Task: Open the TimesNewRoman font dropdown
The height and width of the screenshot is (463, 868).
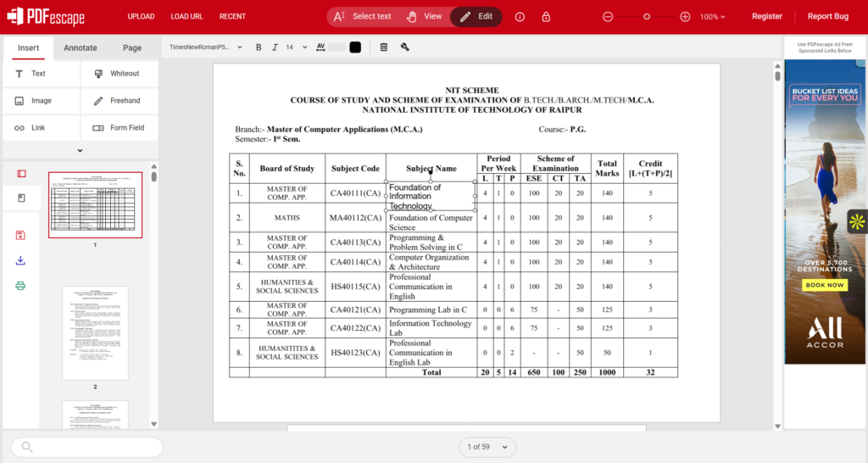Action: click(x=206, y=47)
